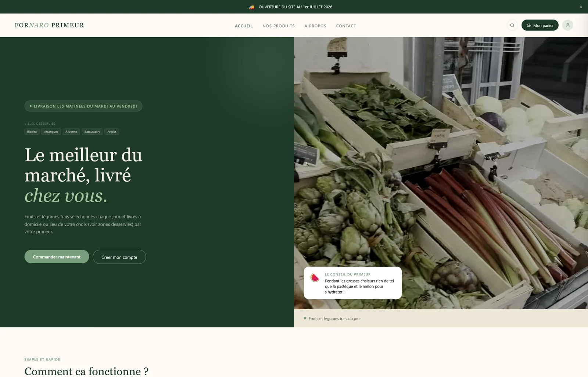588x377 pixels.
Task: Select the Biarritz city tag
Action: 32,132
